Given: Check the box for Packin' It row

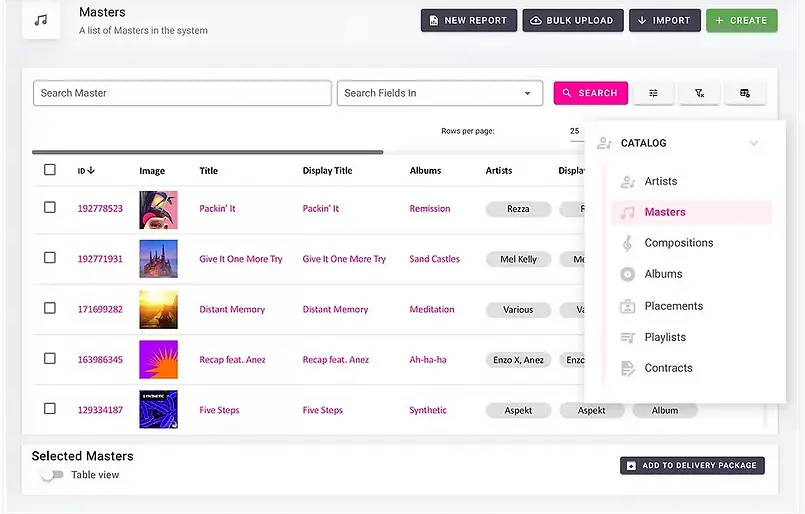Looking at the screenshot, I should point(50,207).
